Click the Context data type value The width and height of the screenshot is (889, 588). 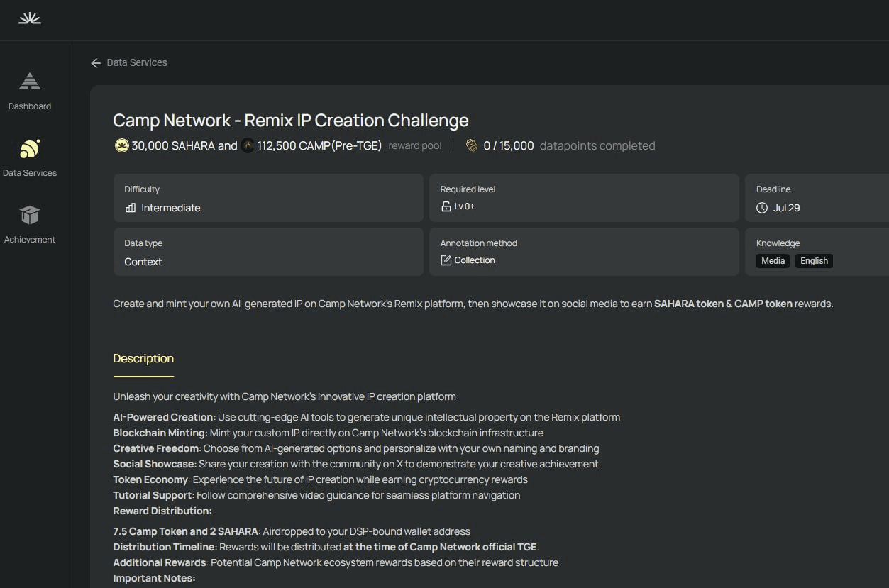tap(143, 262)
